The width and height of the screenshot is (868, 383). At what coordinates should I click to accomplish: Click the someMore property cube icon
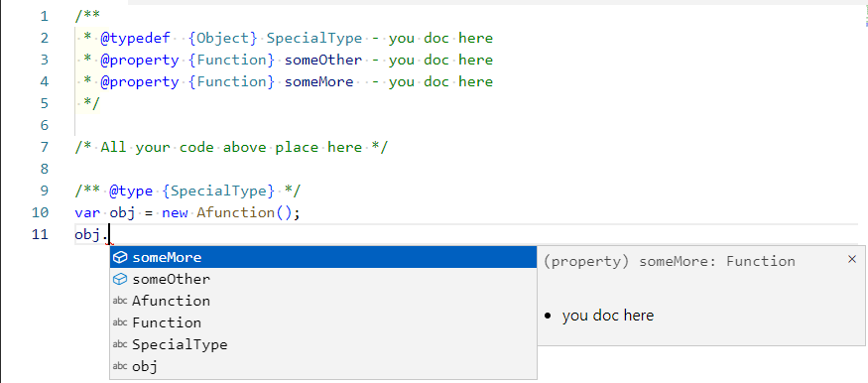click(x=120, y=257)
